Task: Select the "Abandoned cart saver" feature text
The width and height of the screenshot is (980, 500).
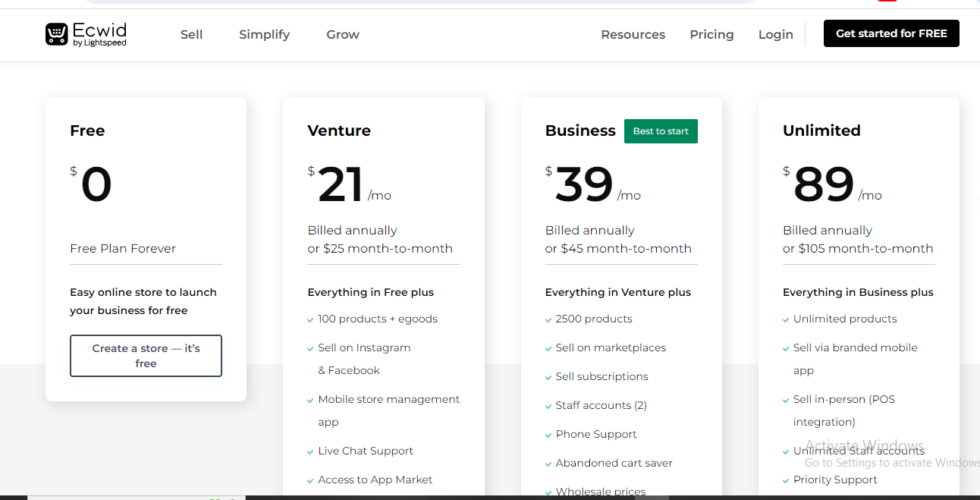Action: [614, 463]
